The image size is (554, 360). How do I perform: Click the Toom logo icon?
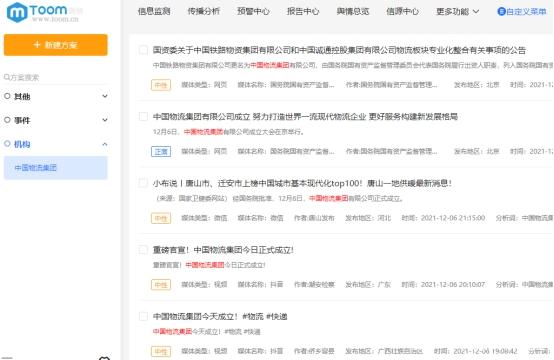(x=17, y=12)
